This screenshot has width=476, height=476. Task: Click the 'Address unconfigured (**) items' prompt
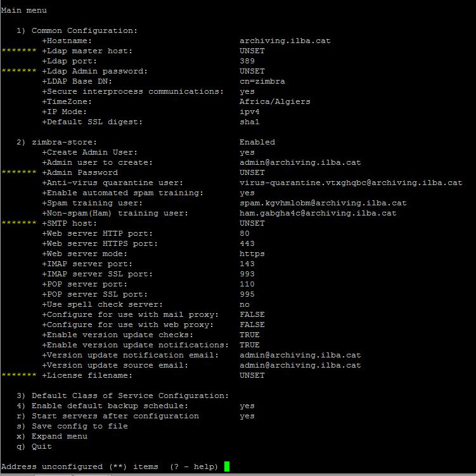[x=79, y=467]
